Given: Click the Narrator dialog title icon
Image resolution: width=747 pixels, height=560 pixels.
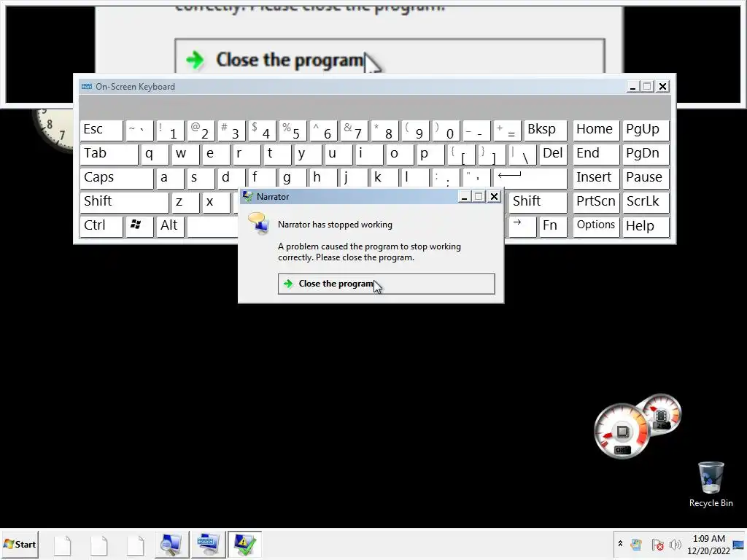Looking at the screenshot, I should click(x=247, y=196).
